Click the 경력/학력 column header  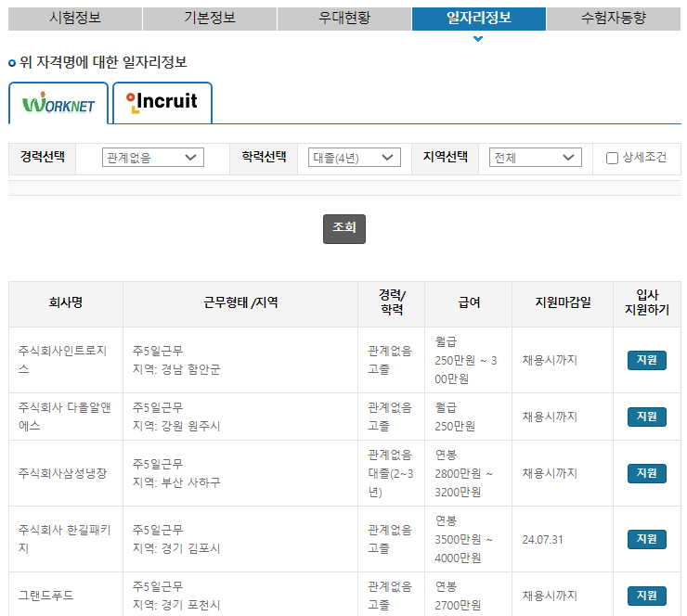click(391, 302)
